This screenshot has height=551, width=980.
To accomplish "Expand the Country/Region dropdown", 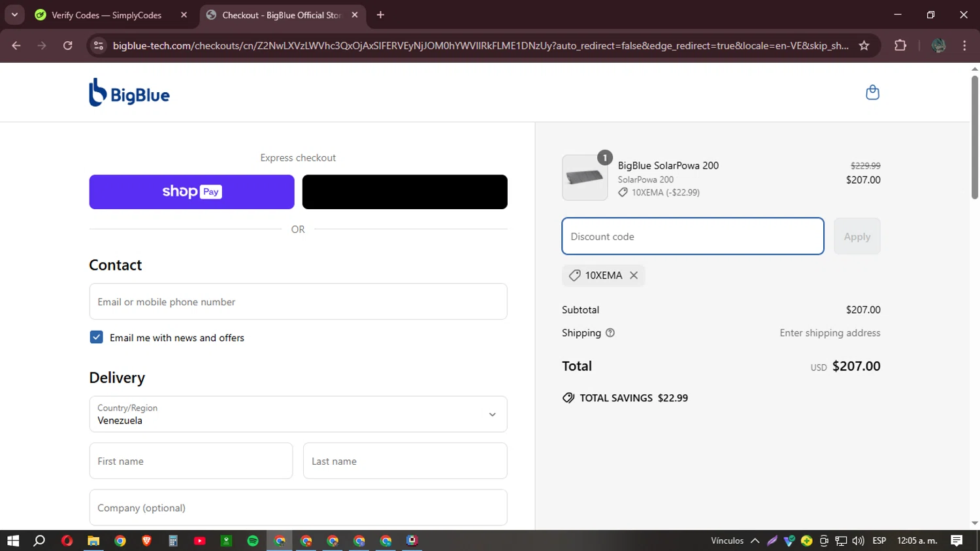I will point(298,414).
